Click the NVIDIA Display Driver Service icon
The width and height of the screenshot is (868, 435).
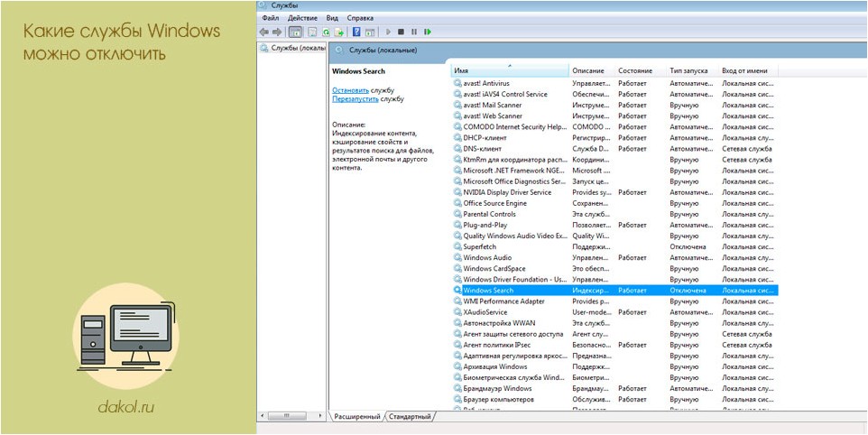(457, 192)
